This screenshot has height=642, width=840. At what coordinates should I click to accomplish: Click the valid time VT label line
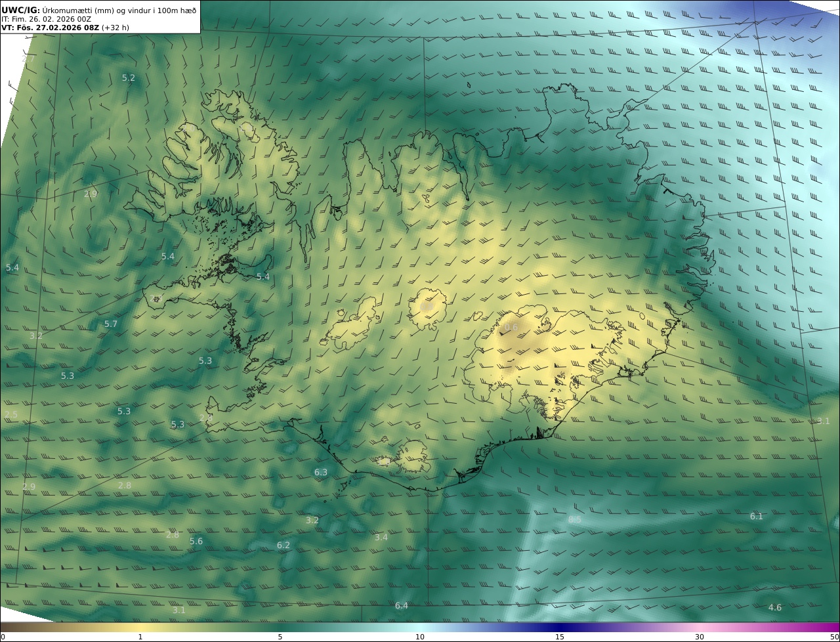(x=66, y=28)
